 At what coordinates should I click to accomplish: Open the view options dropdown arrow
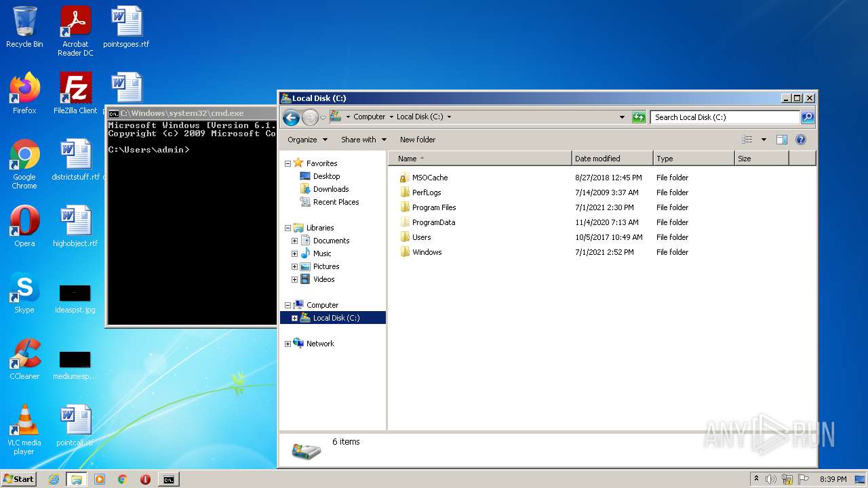click(764, 140)
